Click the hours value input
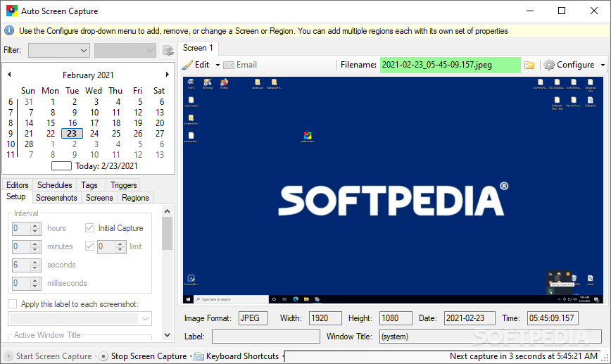 (x=21, y=228)
